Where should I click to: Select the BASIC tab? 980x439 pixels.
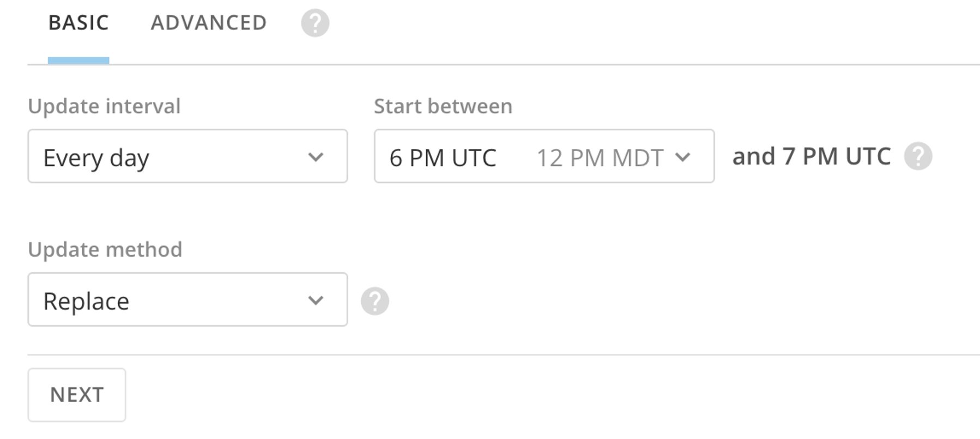pos(78,23)
